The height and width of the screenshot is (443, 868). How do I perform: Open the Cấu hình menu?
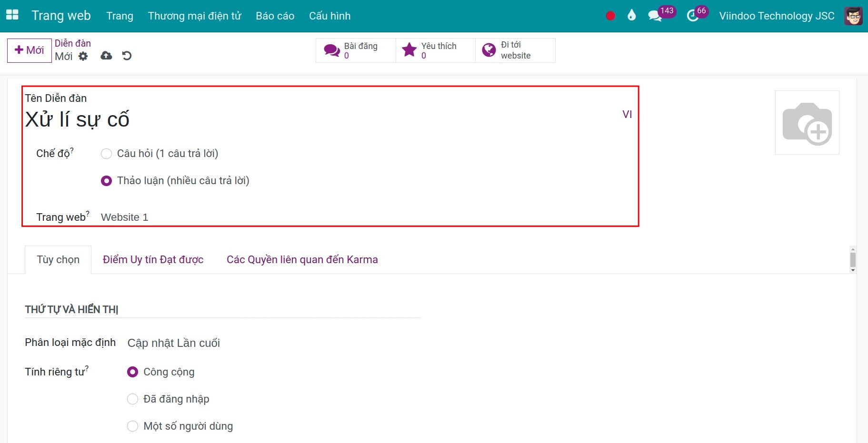[x=329, y=16]
